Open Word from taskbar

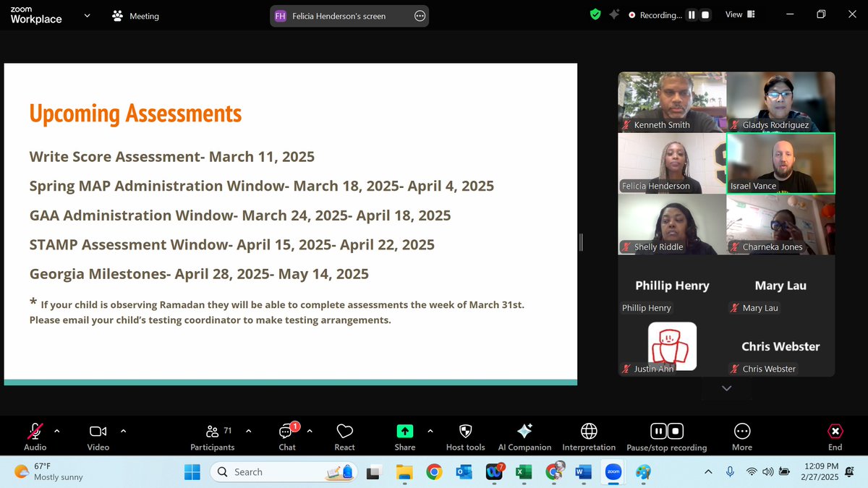[x=583, y=472]
